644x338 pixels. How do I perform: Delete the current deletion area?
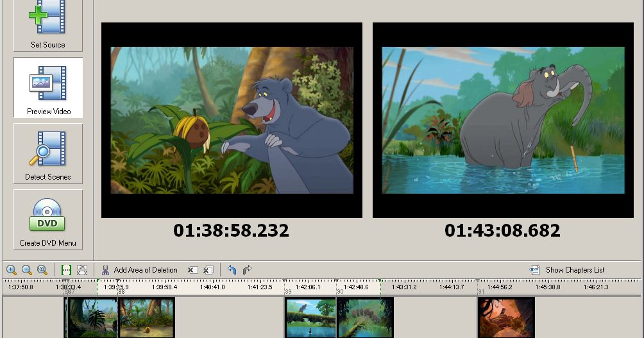(x=192, y=270)
